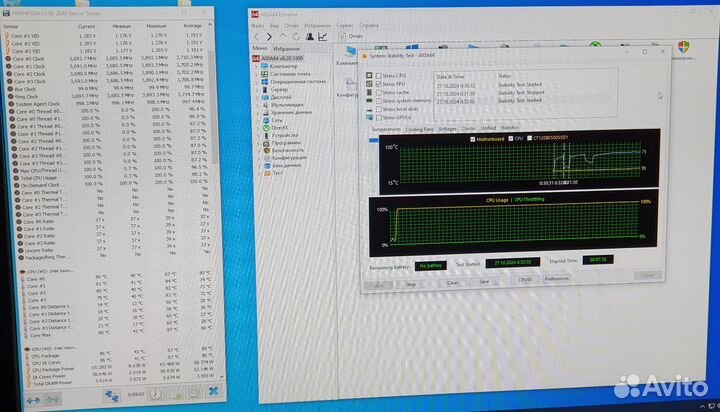Click the AIDA64 forward navigation arrow
The height and width of the screenshot is (412, 720).
pyautogui.click(x=270, y=37)
